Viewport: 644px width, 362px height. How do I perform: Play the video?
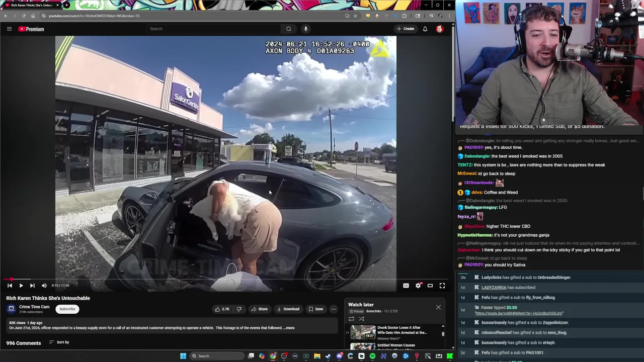coord(21,286)
